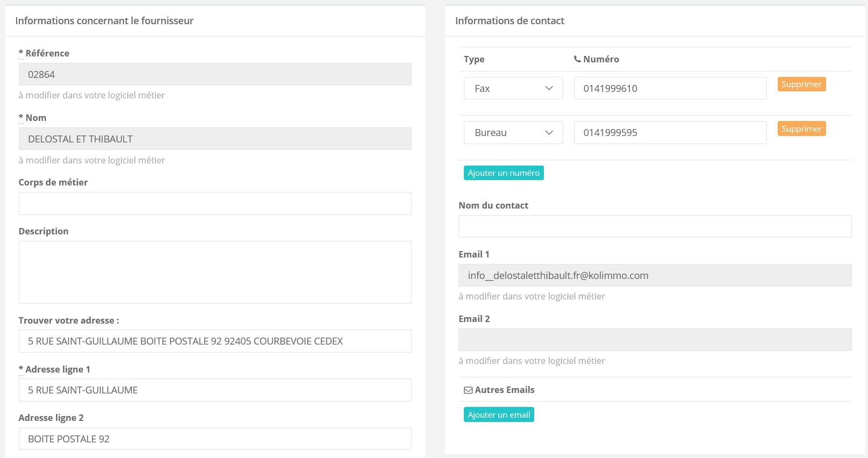Image resolution: width=868 pixels, height=458 pixels.
Task: Click the Référence field showing 02864
Action: (x=215, y=74)
